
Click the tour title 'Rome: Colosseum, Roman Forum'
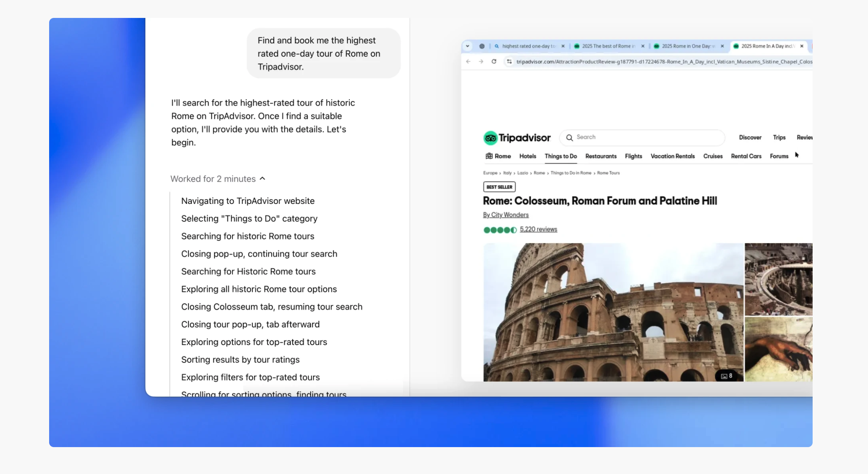coord(600,201)
